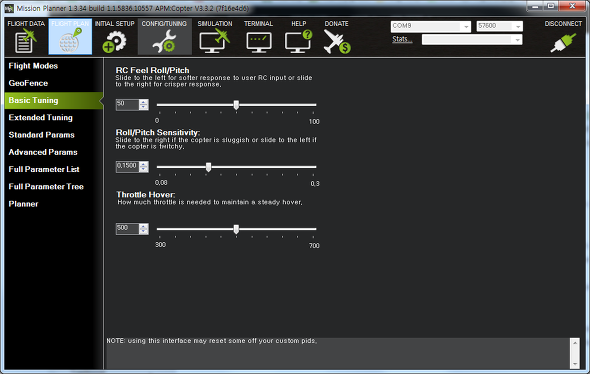
Task: Click the 0.08 label under Sensitivity slider
Action: (x=161, y=183)
